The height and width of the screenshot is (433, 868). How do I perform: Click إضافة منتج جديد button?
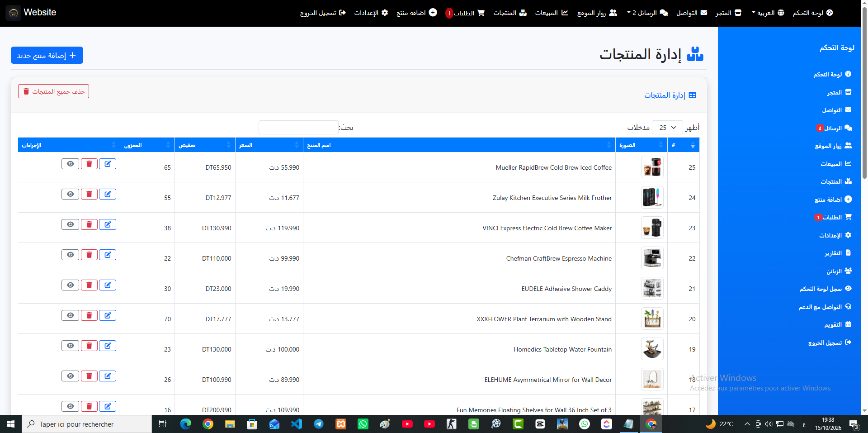click(x=47, y=55)
